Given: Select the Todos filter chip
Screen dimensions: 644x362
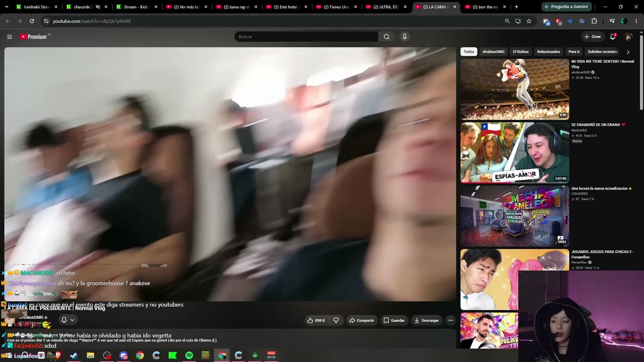Looking at the screenshot, I should (469, 52).
